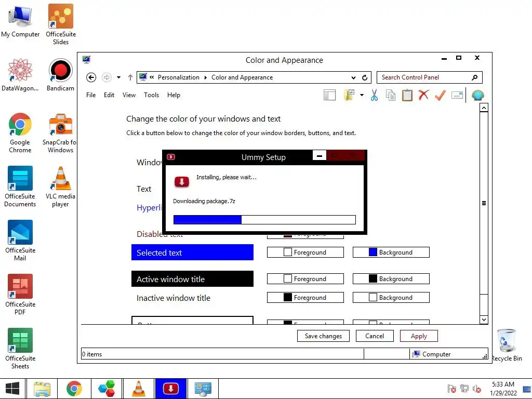Open the Tools menu
This screenshot has width=532, height=399.
pyautogui.click(x=151, y=95)
